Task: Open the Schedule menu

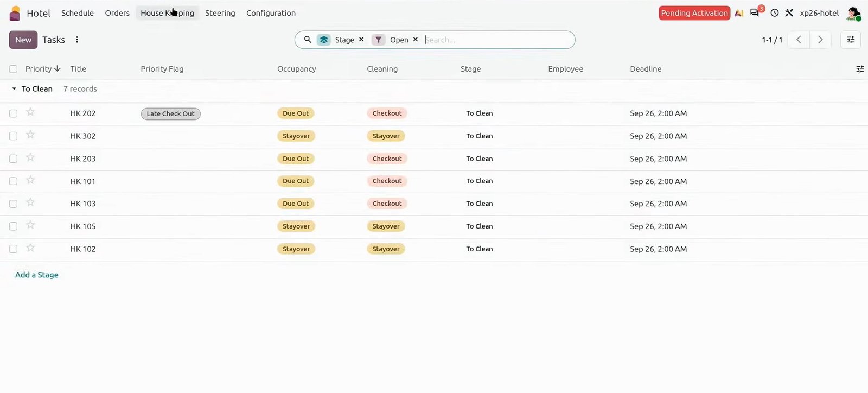Action: click(78, 13)
